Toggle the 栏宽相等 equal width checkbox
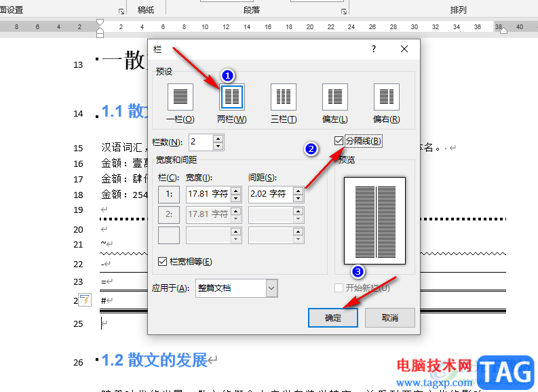The image size is (538, 392). click(x=162, y=262)
